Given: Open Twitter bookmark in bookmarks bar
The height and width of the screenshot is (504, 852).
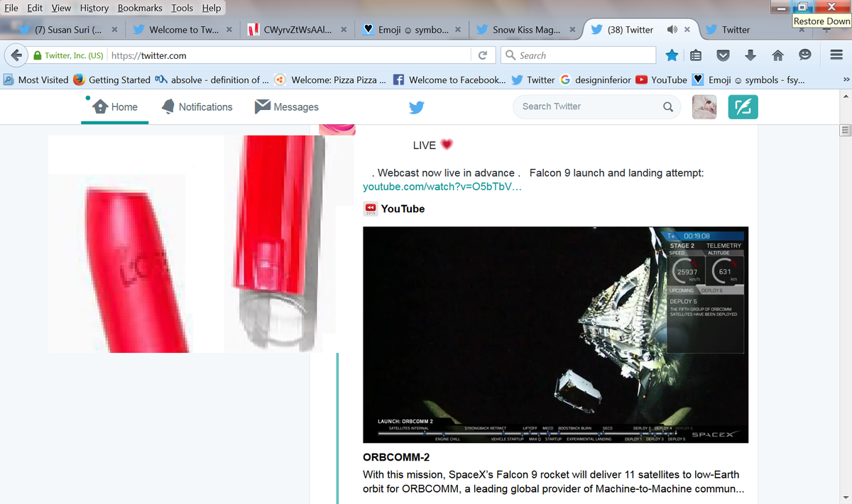Looking at the screenshot, I should tap(533, 80).
